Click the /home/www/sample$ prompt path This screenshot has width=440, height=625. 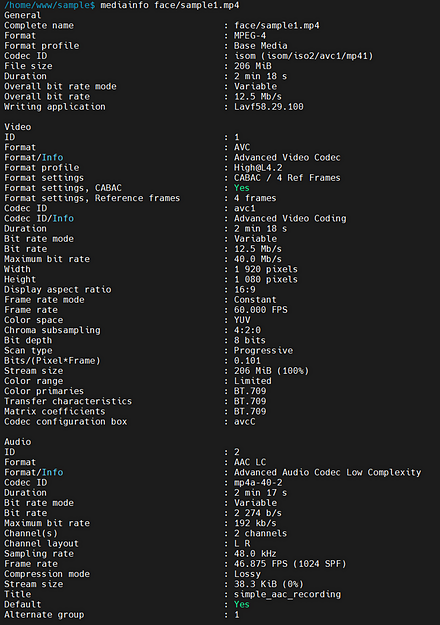click(x=50, y=5)
